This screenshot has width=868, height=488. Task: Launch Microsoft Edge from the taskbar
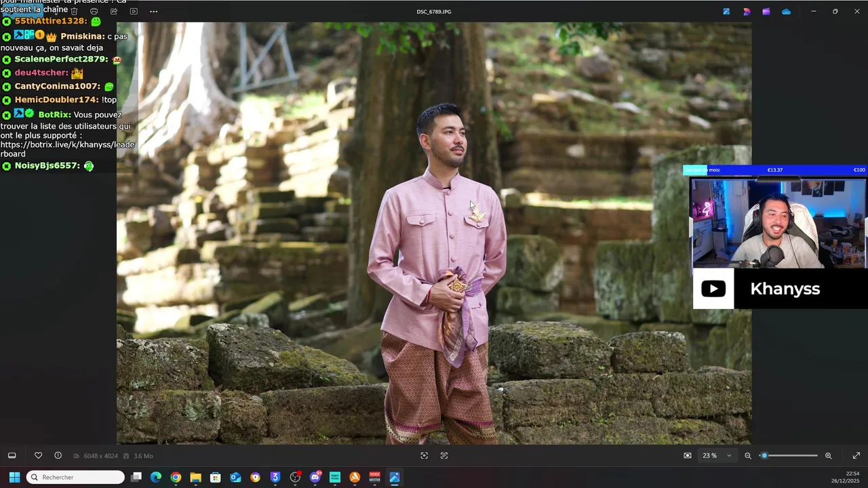tap(156, 477)
